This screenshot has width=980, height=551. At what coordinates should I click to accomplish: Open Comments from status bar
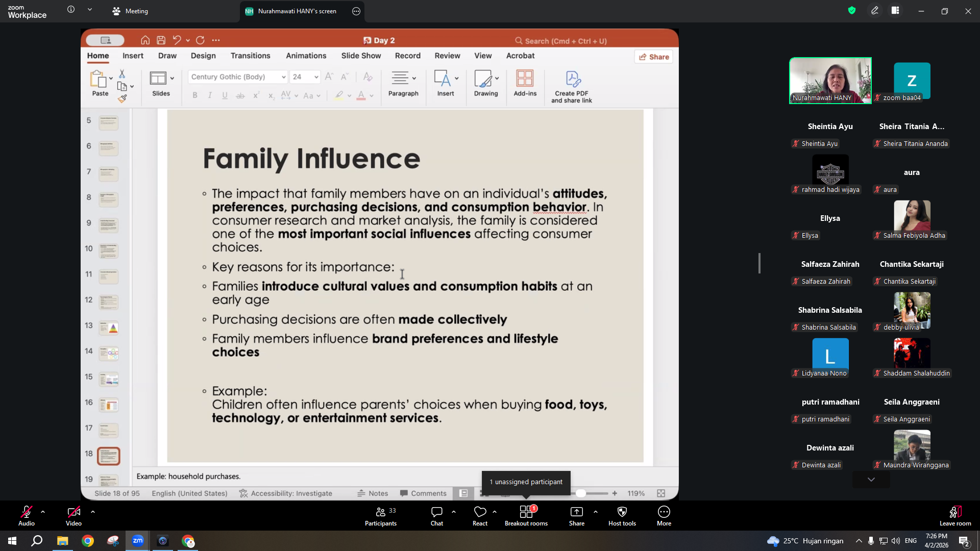(x=423, y=493)
